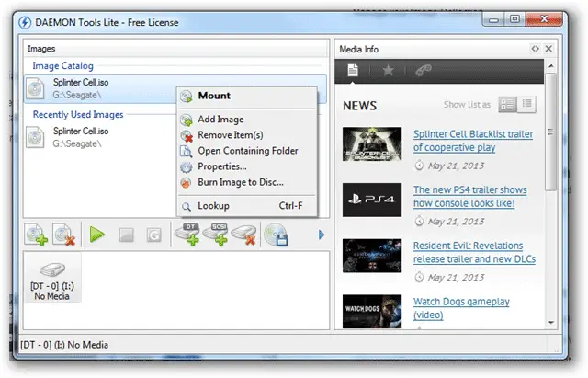The image size is (588, 378).
Task: Click the Remount toolbar icon
Action: [153, 235]
